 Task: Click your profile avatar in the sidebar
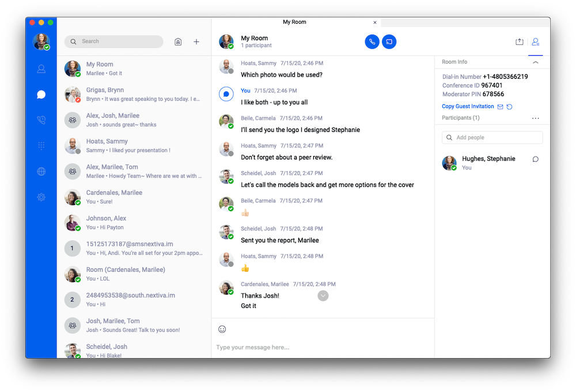point(41,41)
